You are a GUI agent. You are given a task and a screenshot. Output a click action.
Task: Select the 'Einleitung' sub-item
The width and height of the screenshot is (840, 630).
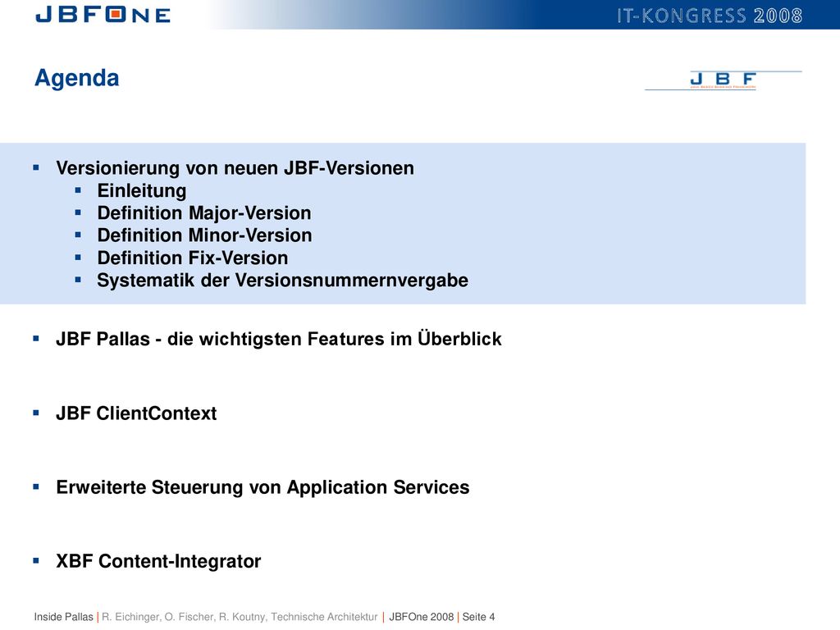pyautogui.click(x=142, y=190)
